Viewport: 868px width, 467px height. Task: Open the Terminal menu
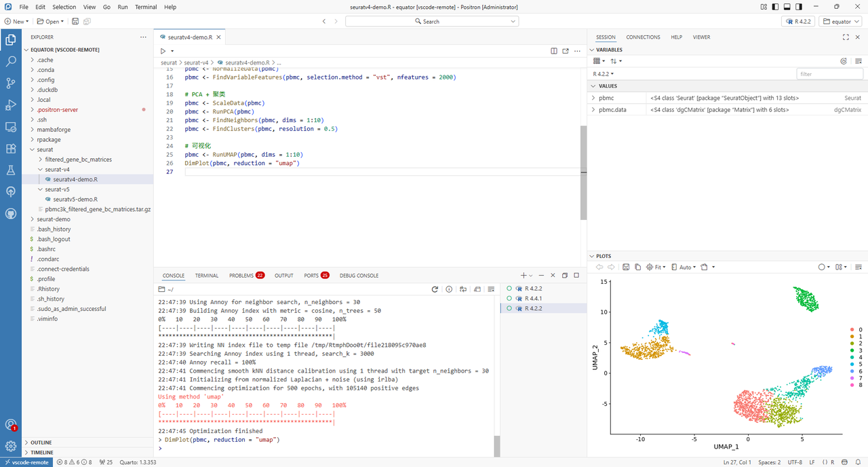point(146,7)
